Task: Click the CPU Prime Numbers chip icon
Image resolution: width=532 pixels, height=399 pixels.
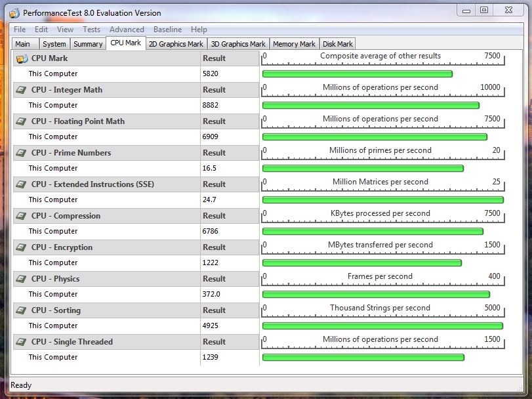Action: 22,153
